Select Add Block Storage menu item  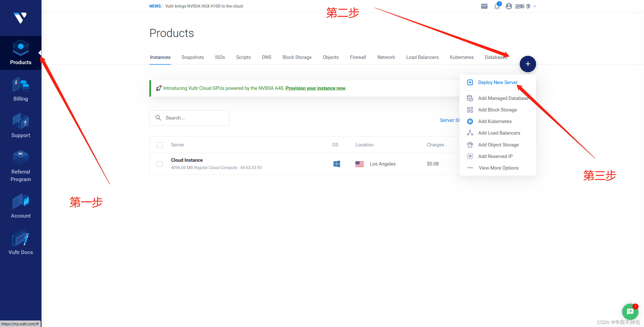pyautogui.click(x=498, y=110)
